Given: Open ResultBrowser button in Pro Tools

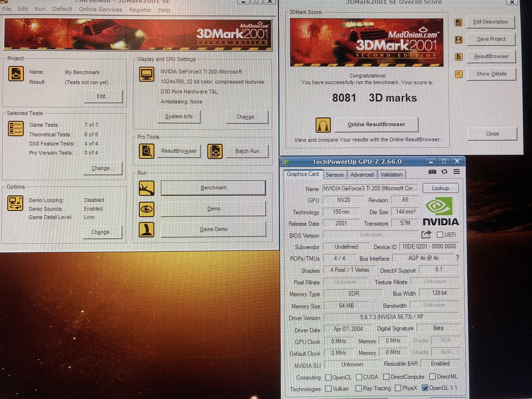Looking at the screenshot, I should coord(179,151).
